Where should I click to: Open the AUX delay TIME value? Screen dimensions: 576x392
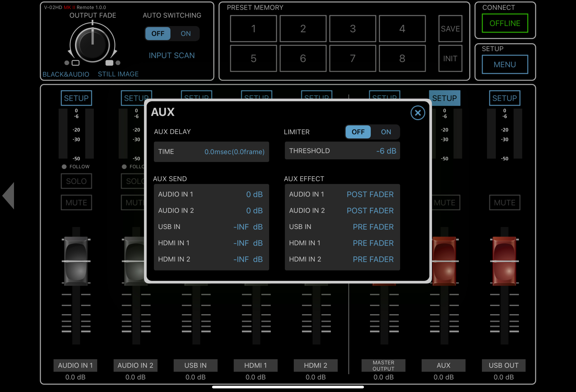click(234, 152)
